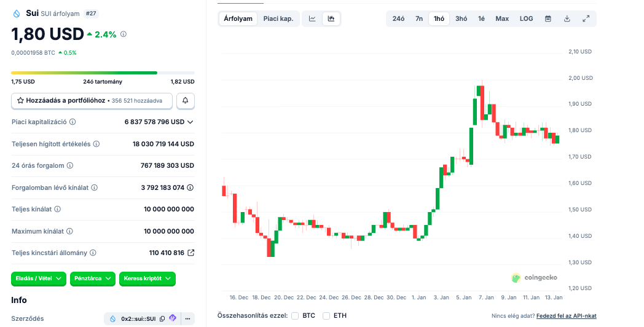644x327 pixels.
Task: Open the Pénztárca dropdown
Action: click(93, 278)
